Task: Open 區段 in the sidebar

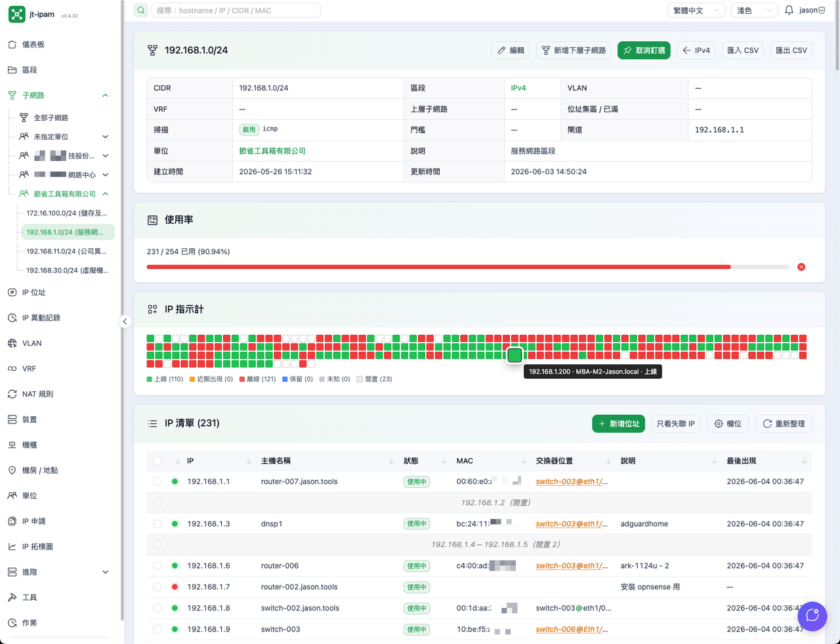Action: point(30,70)
